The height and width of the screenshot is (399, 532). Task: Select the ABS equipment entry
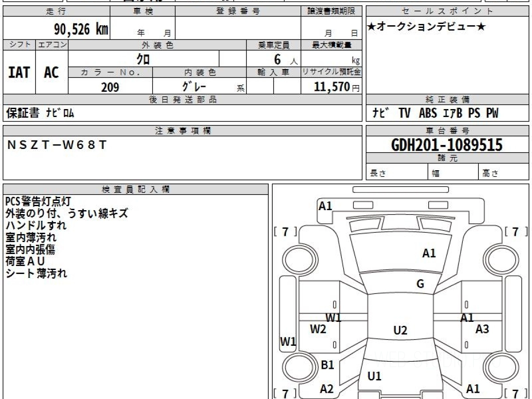(428, 113)
